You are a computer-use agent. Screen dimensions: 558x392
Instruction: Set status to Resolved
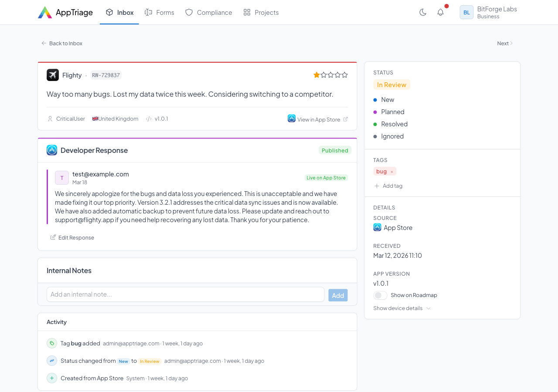(x=394, y=124)
